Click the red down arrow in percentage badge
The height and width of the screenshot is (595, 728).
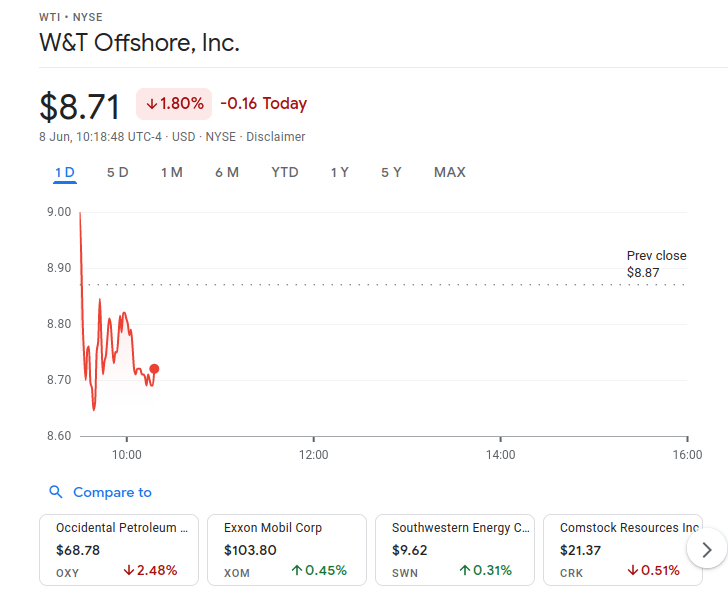click(151, 104)
